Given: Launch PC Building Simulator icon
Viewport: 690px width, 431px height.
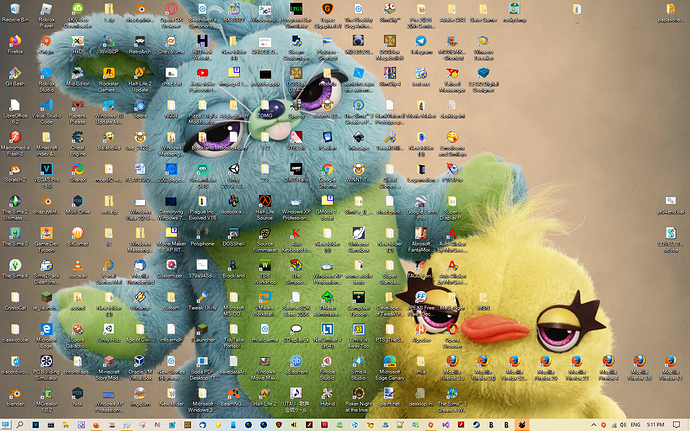Looking at the screenshot, I should click(x=46, y=368).
